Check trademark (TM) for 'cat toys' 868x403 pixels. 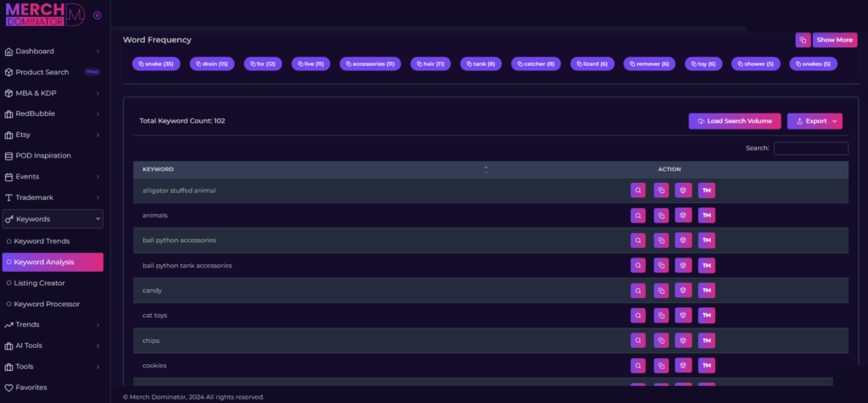tap(706, 316)
